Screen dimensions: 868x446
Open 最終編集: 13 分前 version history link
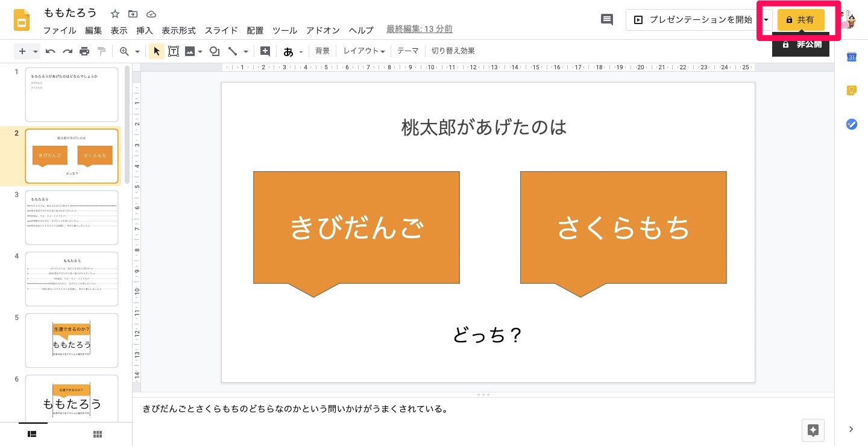[x=420, y=29]
